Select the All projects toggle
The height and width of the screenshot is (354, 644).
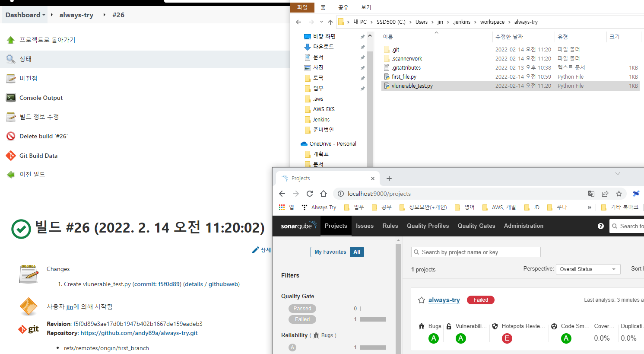(x=357, y=252)
